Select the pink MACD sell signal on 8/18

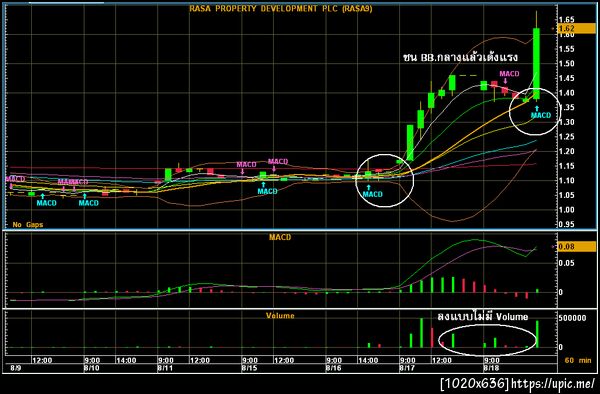[509, 77]
